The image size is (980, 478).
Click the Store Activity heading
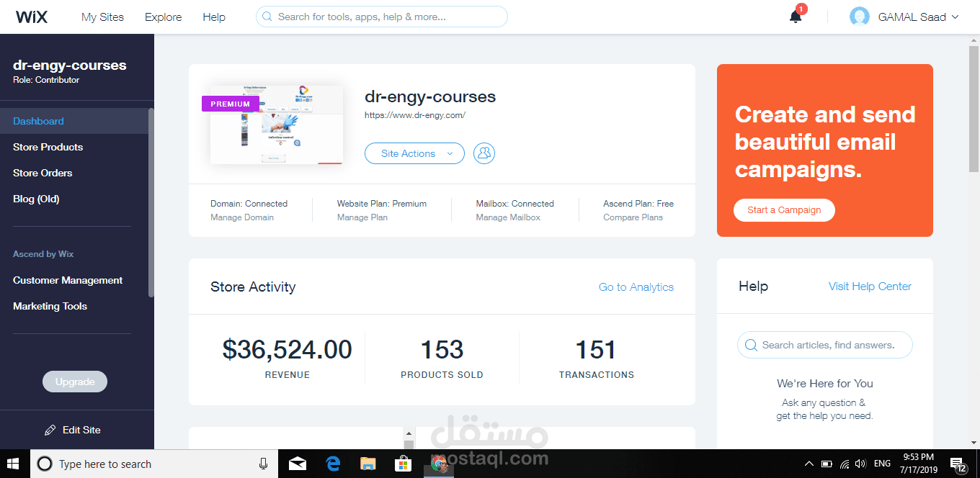point(253,287)
